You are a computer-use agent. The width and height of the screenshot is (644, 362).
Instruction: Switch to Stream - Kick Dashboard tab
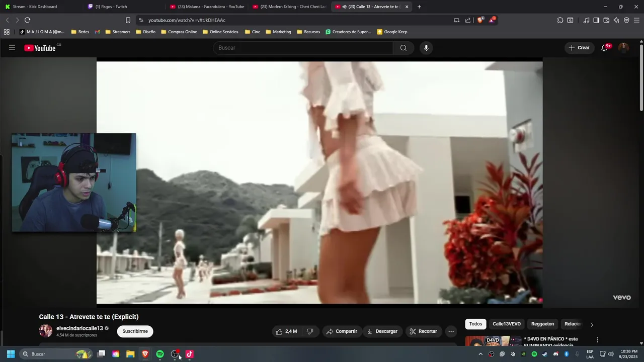tap(40, 7)
